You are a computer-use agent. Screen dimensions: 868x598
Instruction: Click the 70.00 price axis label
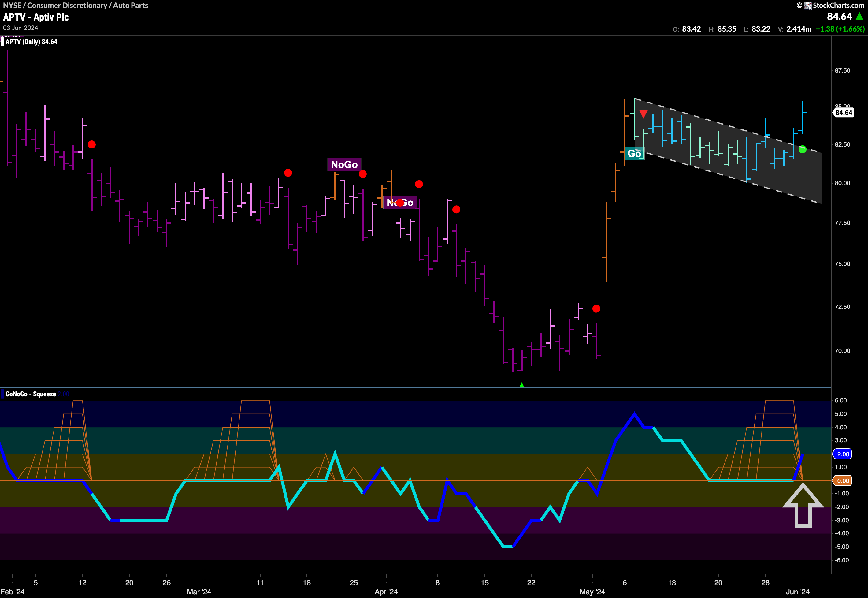point(843,351)
